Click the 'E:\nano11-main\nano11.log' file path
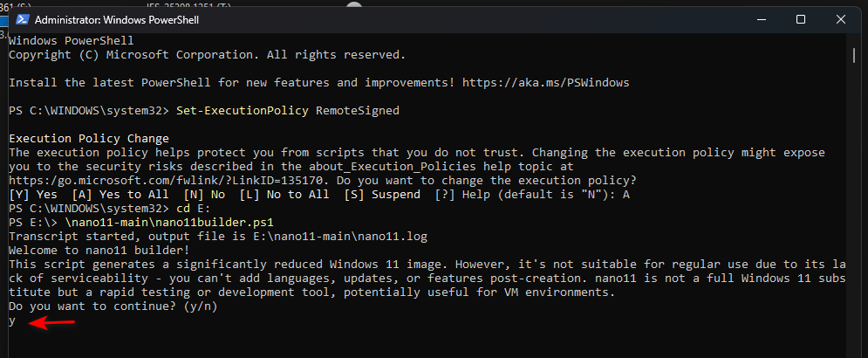The image size is (868, 358). pyautogui.click(x=340, y=237)
